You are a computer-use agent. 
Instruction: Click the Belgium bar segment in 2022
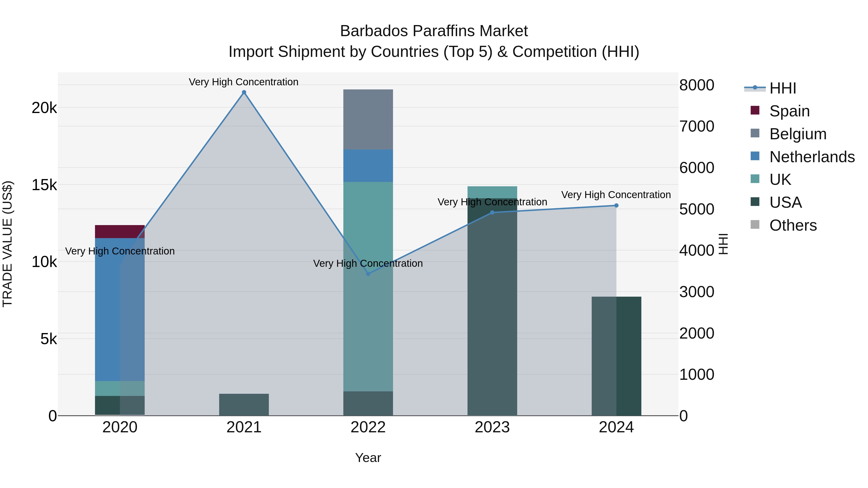point(368,120)
